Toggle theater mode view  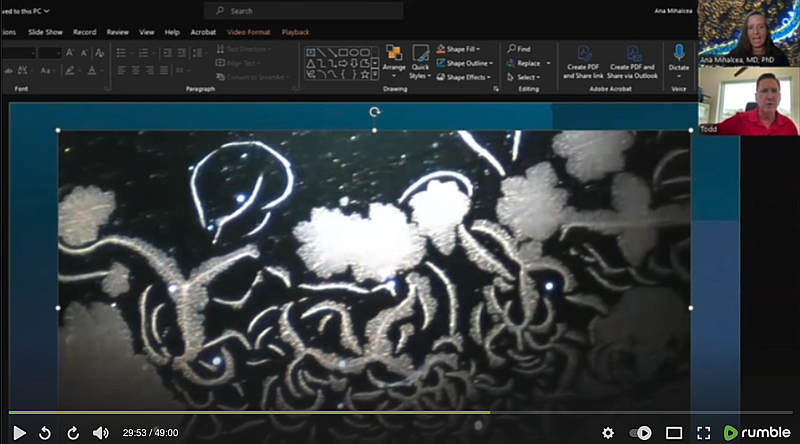coord(674,432)
